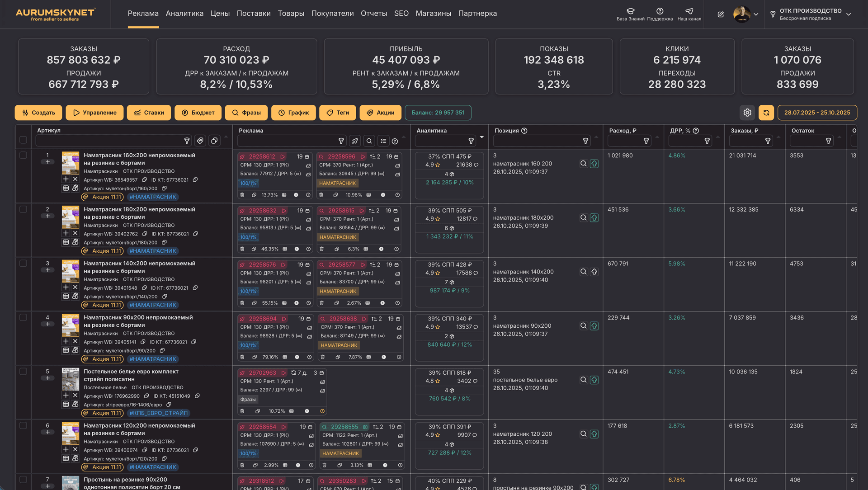The width and height of the screenshot is (868, 490).
Task: Click the Баланс: 29 957 351 button
Action: [x=438, y=113]
